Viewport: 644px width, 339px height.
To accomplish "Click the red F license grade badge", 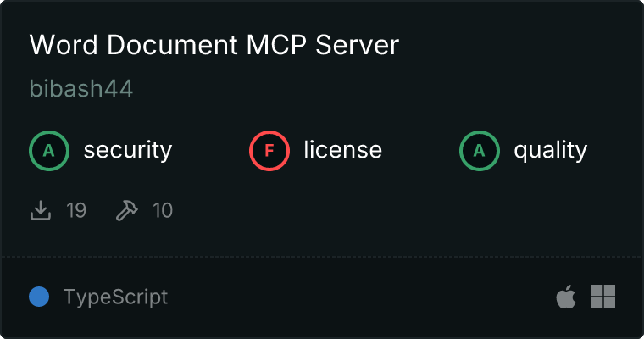I will pos(269,151).
